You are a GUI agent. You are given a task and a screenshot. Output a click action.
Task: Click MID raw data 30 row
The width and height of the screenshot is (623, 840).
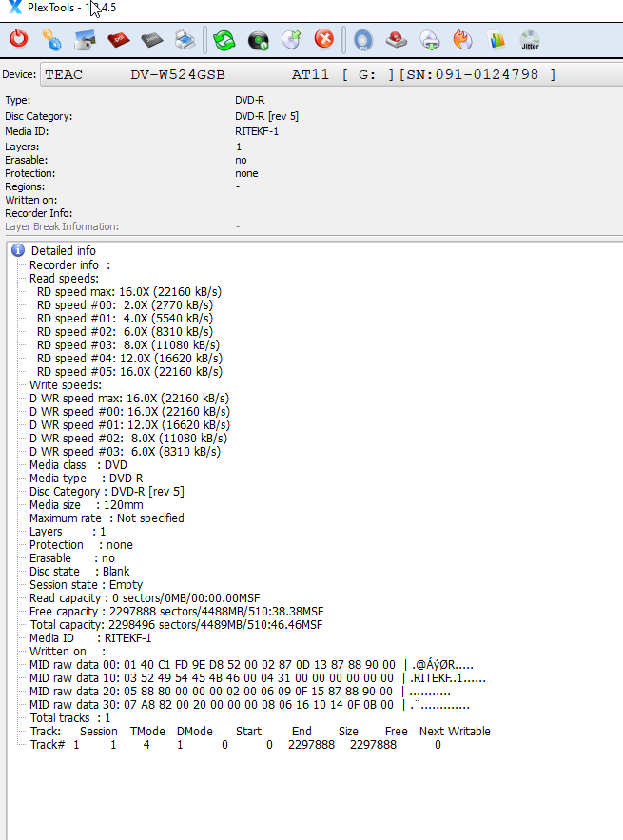(249, 705)
